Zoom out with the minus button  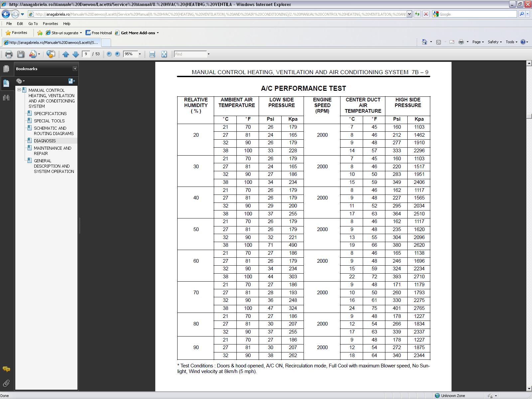(x=109, y=54)
